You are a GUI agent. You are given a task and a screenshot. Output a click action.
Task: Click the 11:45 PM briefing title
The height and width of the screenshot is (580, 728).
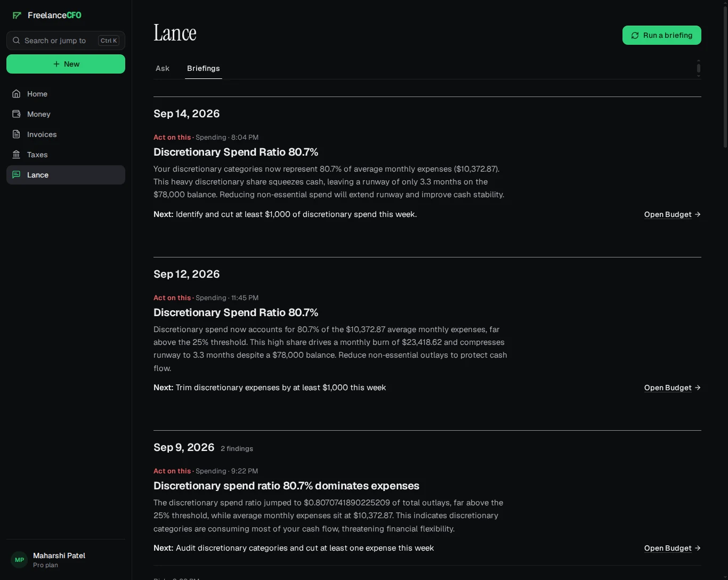(236, 312)
